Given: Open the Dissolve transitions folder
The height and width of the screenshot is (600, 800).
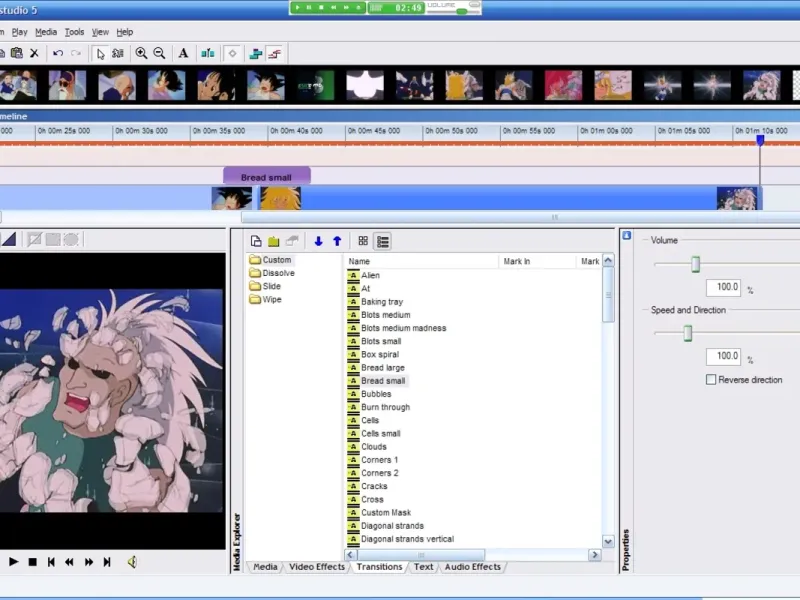Looking at the screenshot, I should click(278, 273).
